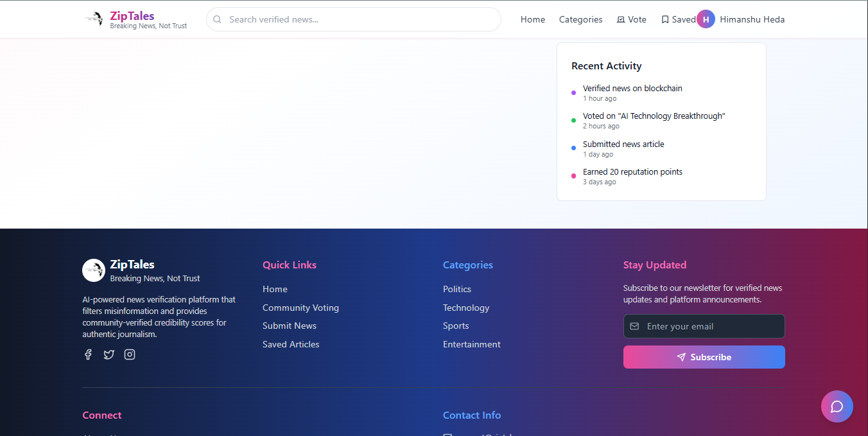
Task: Click the '1 hour ago' timestamp
Action: click(x=600, y=98)
